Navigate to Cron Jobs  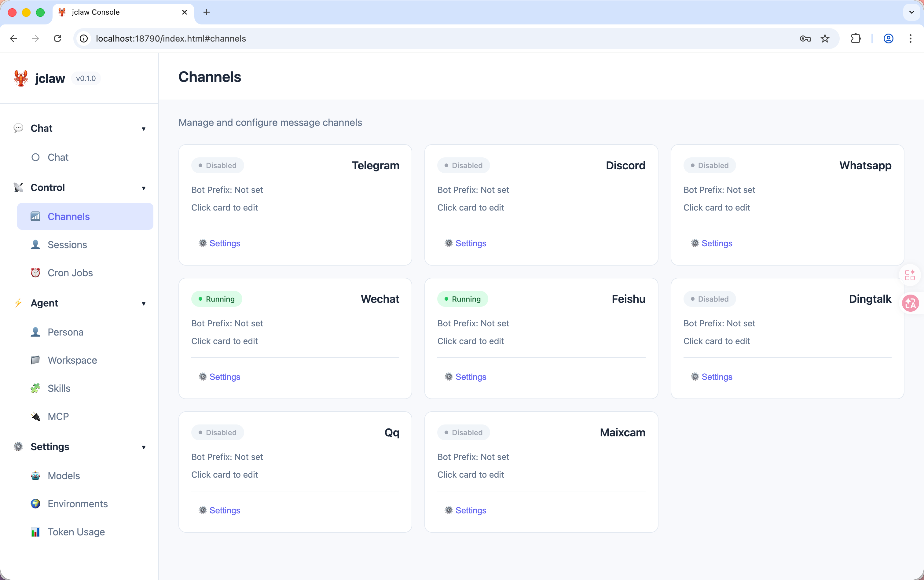pyautogui.click(x=85, y=273)
